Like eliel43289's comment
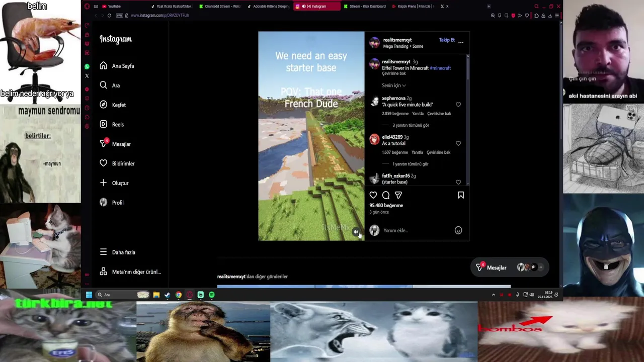The height and width of the screenshot is (362, 644). coord(458,143)
